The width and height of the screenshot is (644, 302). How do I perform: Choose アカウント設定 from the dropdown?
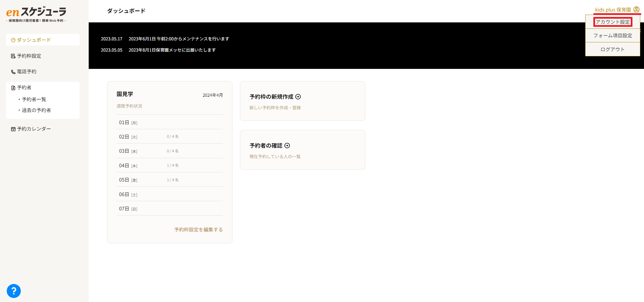pos(612,22)
